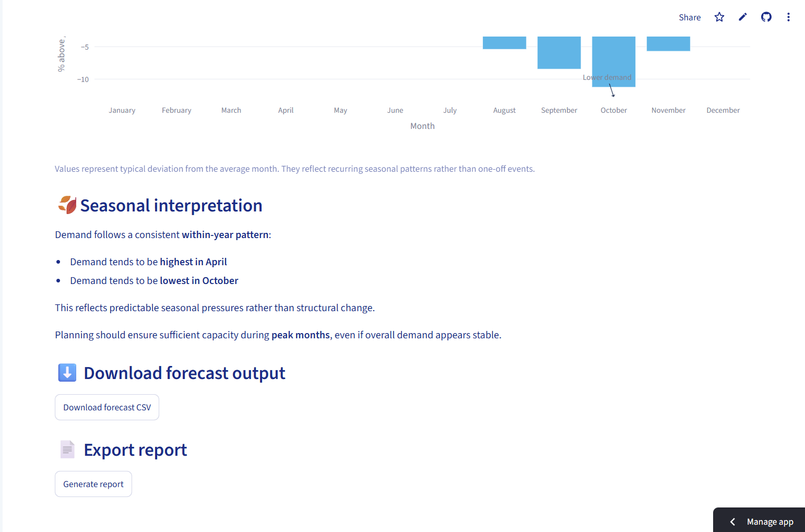
Task: Click 'highest in April' text
Action: click(x=193, y=262)
